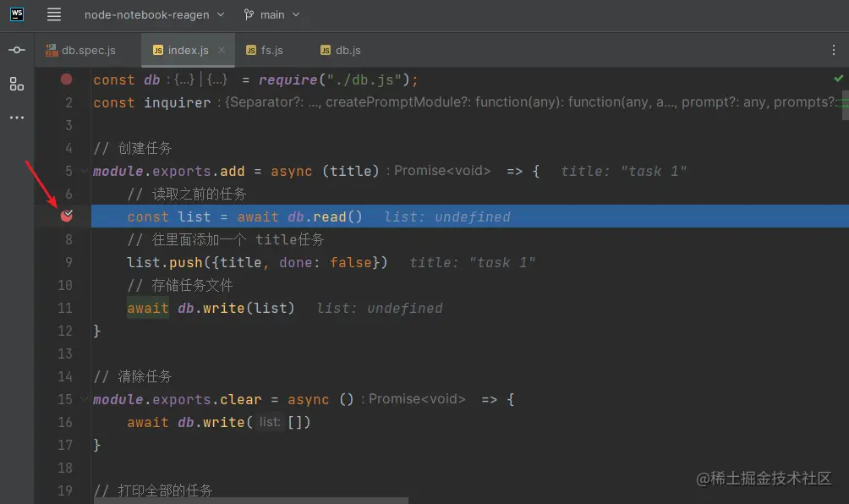Switch to the db.js tab
This screenshot has height=504, width=849.
(x=341, y=51)
